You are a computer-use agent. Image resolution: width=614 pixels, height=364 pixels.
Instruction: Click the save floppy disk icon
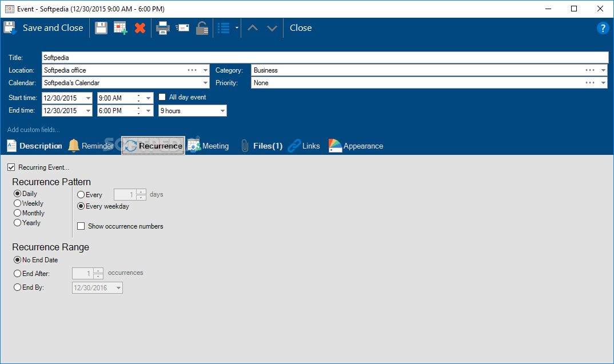(101, 28)
